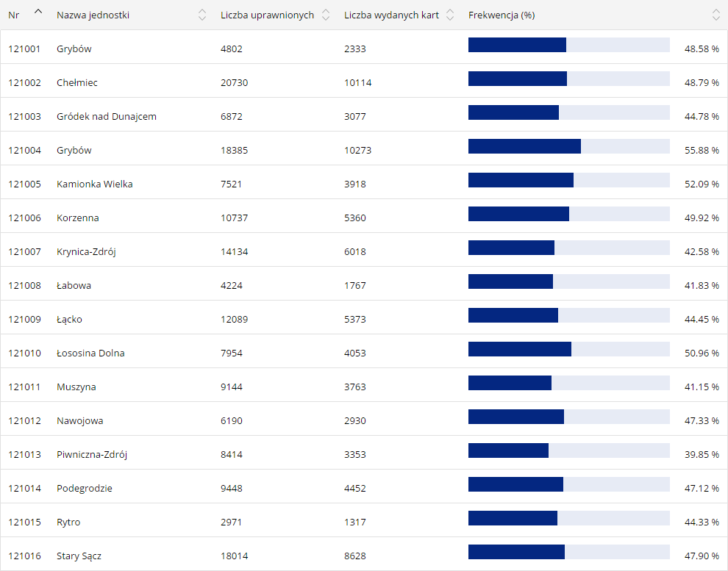Click the Nazwa jednostki header text
The width and height of the screenshot is (728, 571).
[93, 15]
